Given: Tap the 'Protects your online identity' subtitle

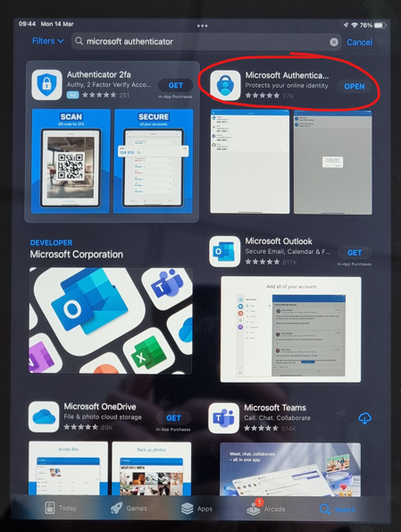Looking at the screenshot, I should click(x=287, y=86).
